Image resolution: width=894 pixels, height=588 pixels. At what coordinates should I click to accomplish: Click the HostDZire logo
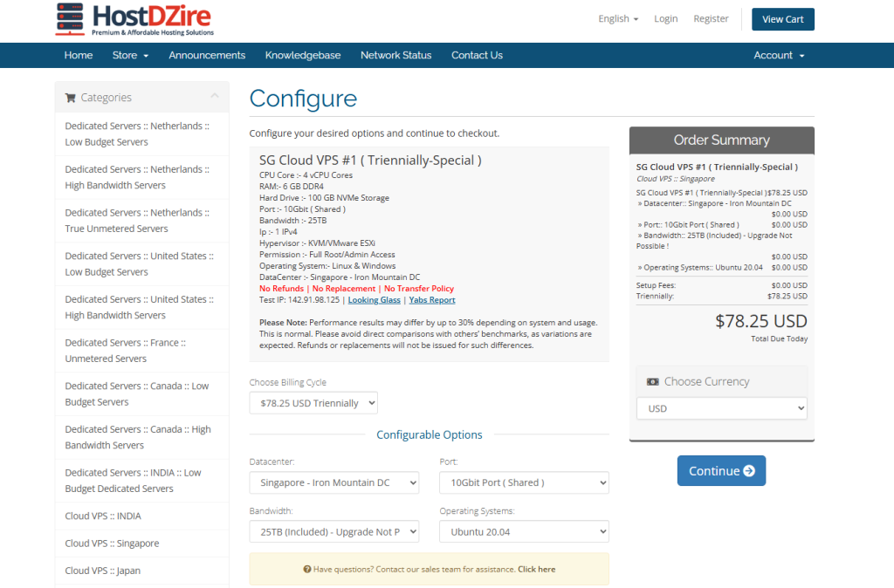point(134,20)
